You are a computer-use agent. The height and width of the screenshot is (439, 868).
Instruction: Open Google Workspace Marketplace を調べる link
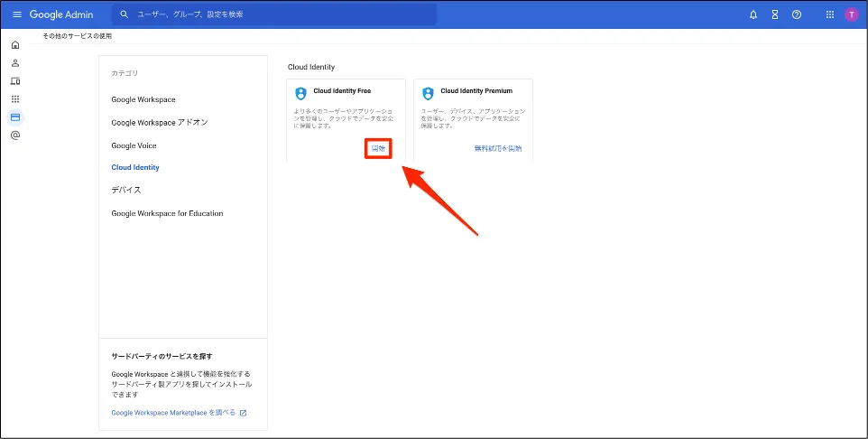[173, 413]
